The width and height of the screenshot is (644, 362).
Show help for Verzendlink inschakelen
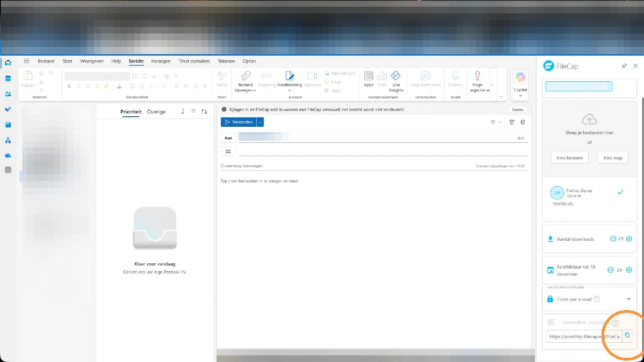click(x=615, y=323)
